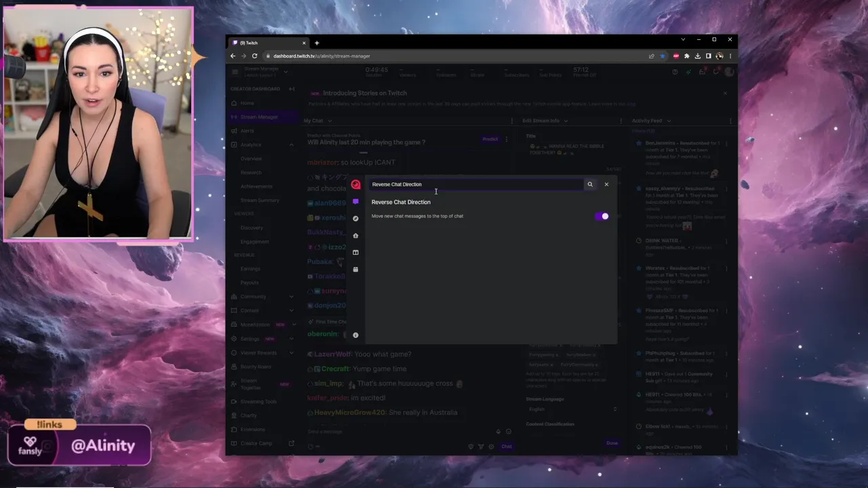Open the user avatar in dashboard top bar
Screen dimensions: 868x488
(729, 72)
